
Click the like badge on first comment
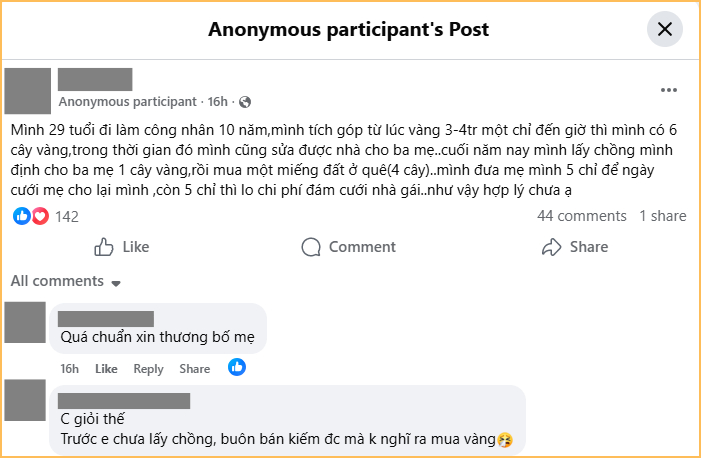(x=237, y=368)
